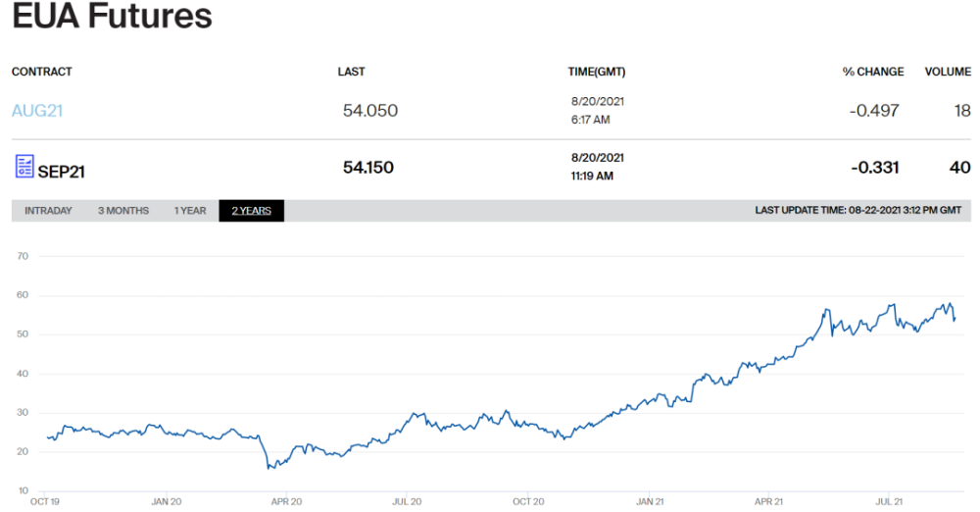The height and width of the screenshot is (512, 980).
Task: Click the 30 y-axis label
Action: tap(23, 413)
